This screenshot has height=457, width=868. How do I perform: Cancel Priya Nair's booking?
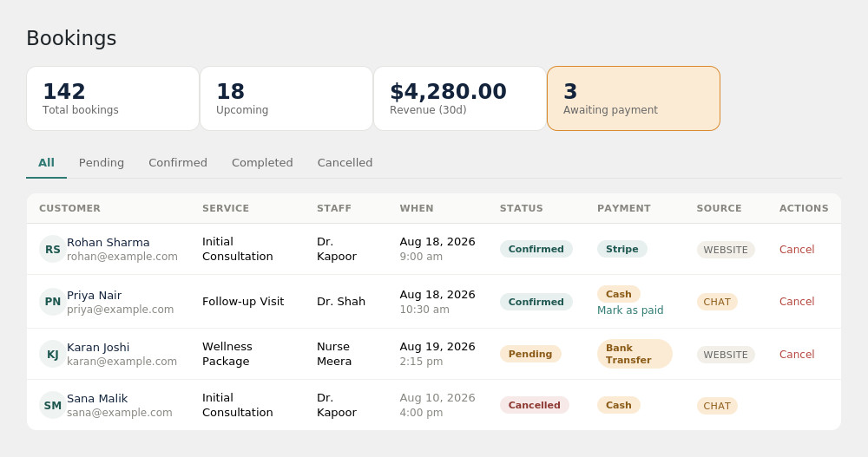coord(797,302)
